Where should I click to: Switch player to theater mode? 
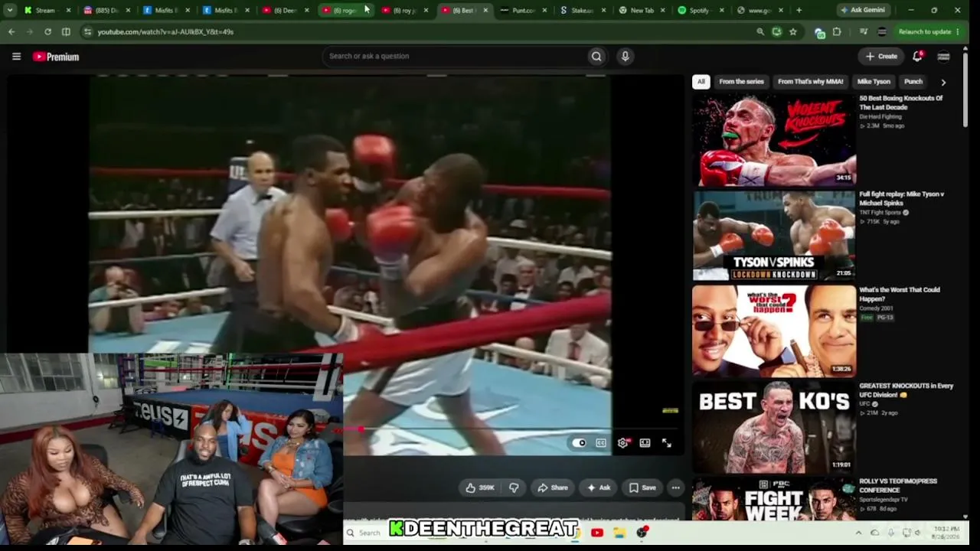click(x=645, y=442)
